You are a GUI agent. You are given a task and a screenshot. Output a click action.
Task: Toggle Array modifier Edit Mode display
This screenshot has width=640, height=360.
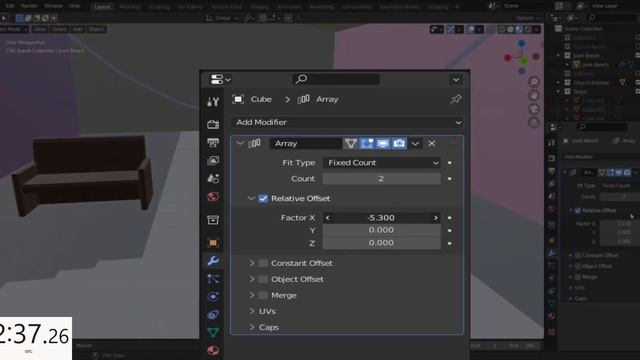click(367, 143)
